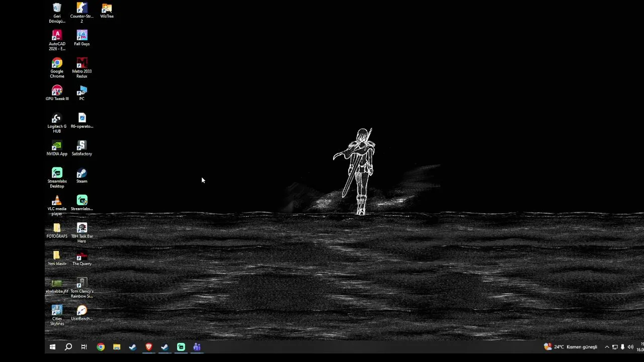
Task: Open taskbar Search
Action: coord(68,347)
